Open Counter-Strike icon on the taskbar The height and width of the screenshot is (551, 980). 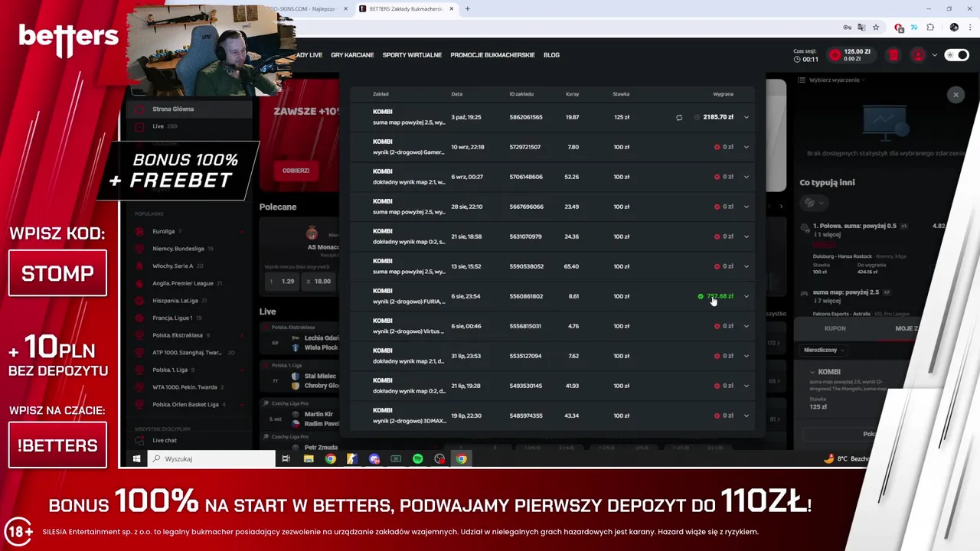[x=352, y=459]
